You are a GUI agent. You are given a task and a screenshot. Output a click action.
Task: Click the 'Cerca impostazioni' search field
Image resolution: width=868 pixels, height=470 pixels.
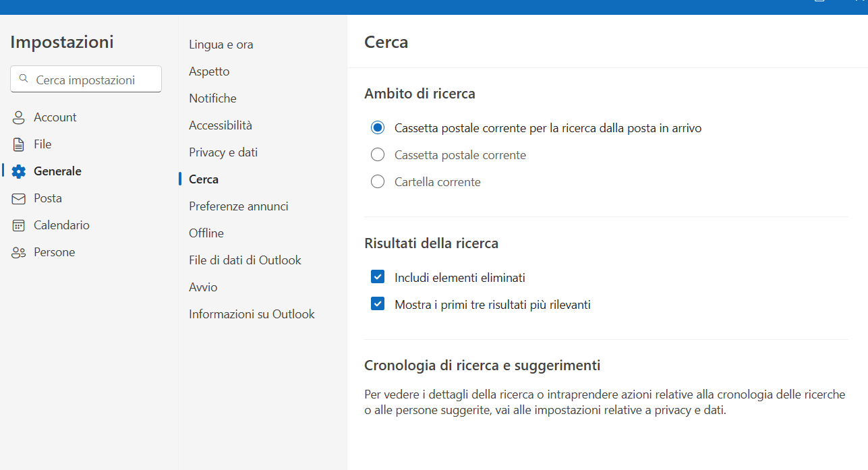click(x=86, y=79)
